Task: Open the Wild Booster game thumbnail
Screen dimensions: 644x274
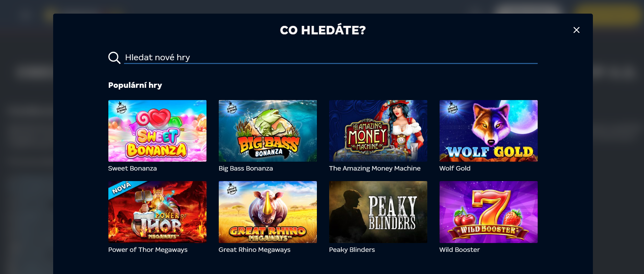Action: click(x=488, y=212)
